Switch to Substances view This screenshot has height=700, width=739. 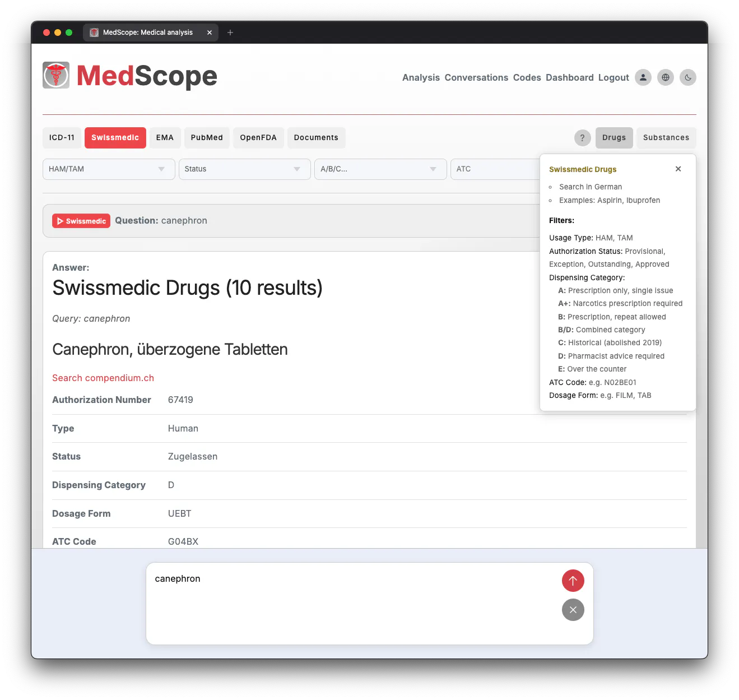click(x=666, y=138)
